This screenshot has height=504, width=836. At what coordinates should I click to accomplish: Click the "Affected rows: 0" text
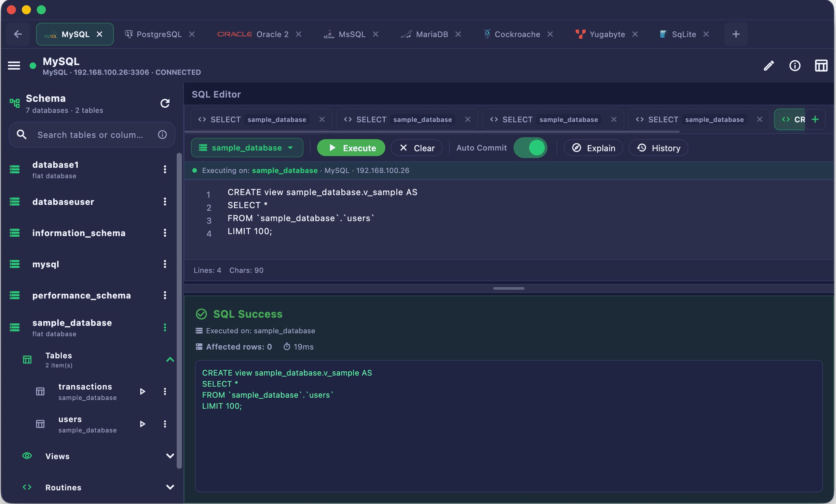coord(239,347)
